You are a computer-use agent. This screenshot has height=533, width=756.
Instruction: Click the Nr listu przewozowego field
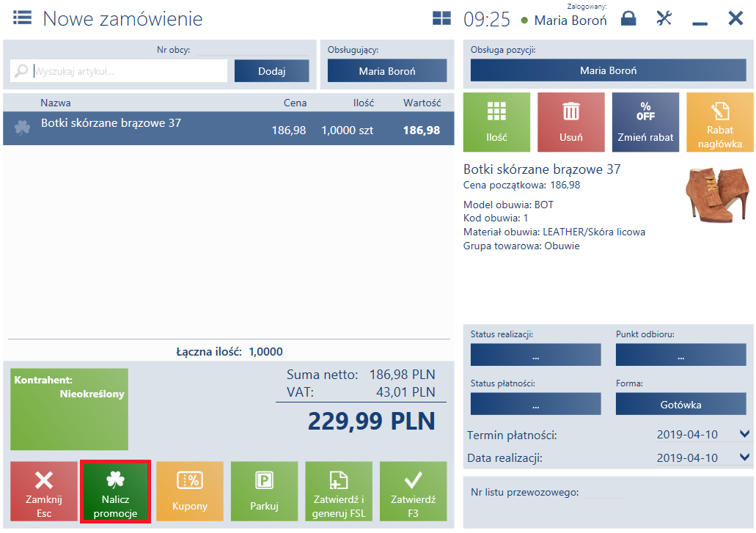pos(604,493)
